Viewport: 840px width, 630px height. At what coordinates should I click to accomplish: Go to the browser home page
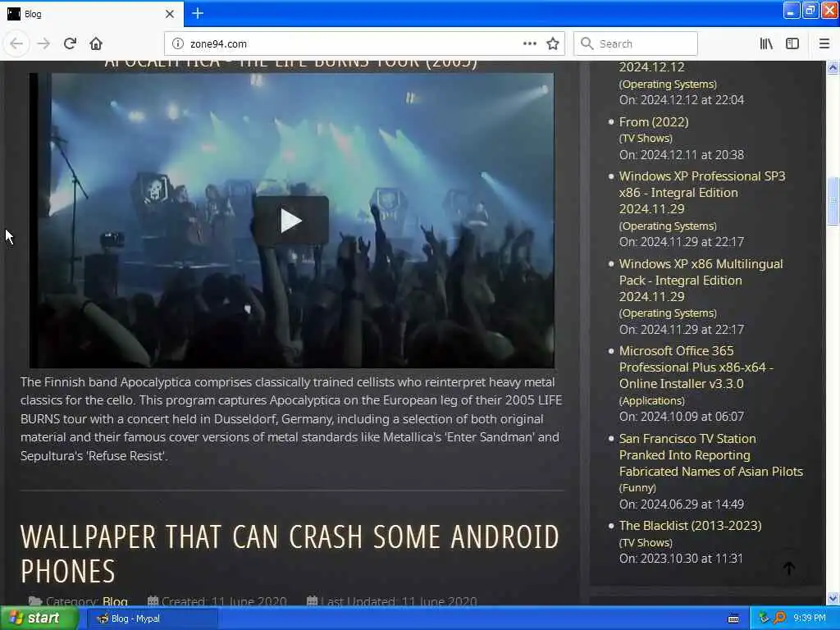coord(96,43)
